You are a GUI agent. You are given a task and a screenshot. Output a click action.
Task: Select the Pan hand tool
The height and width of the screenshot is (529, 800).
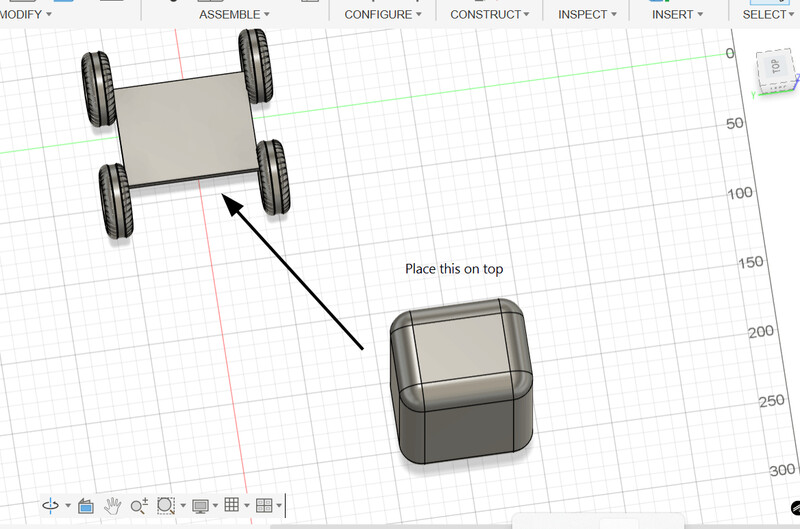click(112, 506)
